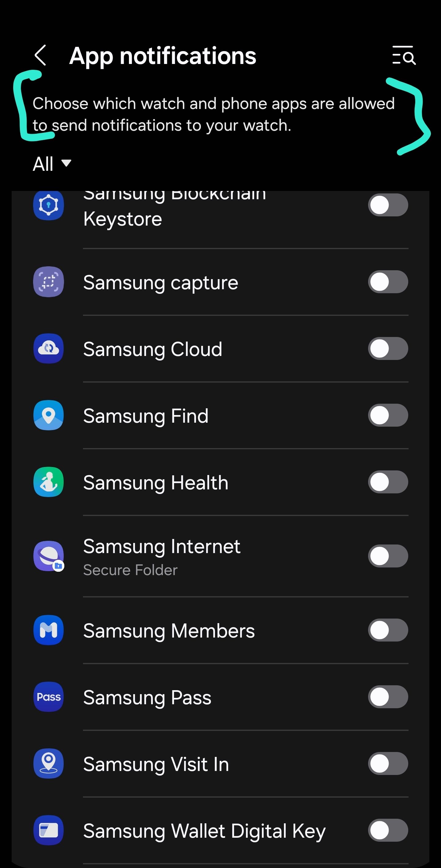Image resolution: width=441 pixels, height=868 pixels.
Task: Select the Samsung Find label
Action: coord(146,416)
